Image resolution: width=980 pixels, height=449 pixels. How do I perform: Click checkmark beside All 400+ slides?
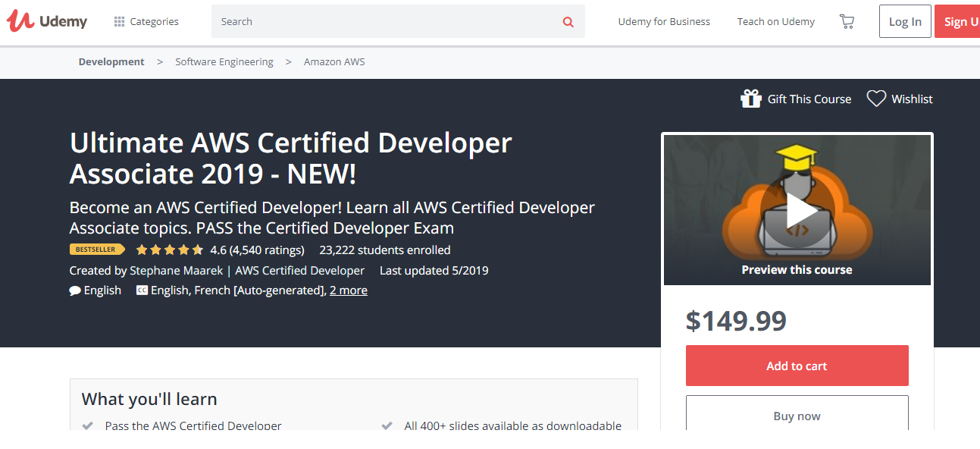click(x=387, y=425)
